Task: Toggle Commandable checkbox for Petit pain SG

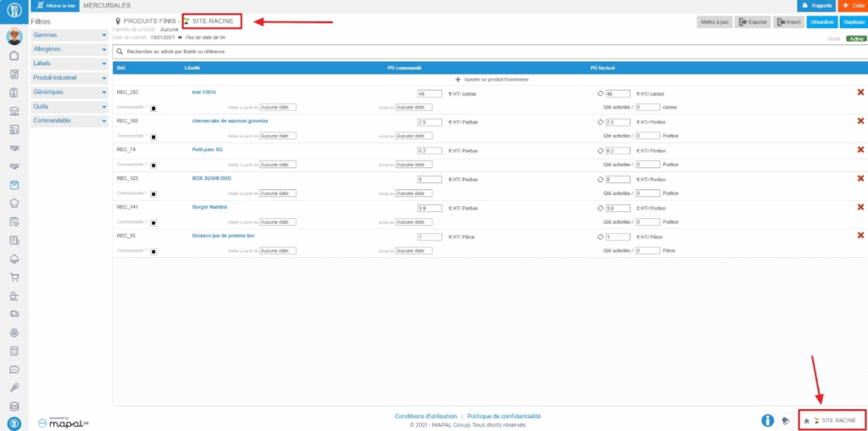Action: [x=153, y=165]
